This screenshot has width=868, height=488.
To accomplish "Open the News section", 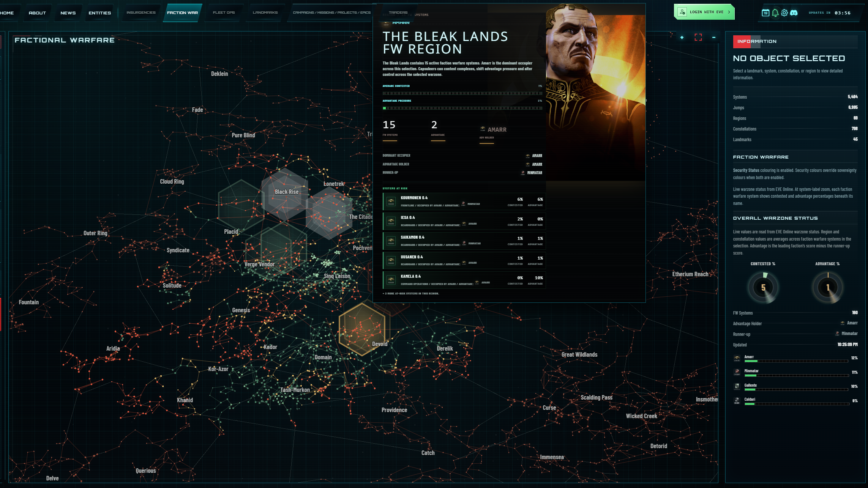I will [x=68, y=13].
